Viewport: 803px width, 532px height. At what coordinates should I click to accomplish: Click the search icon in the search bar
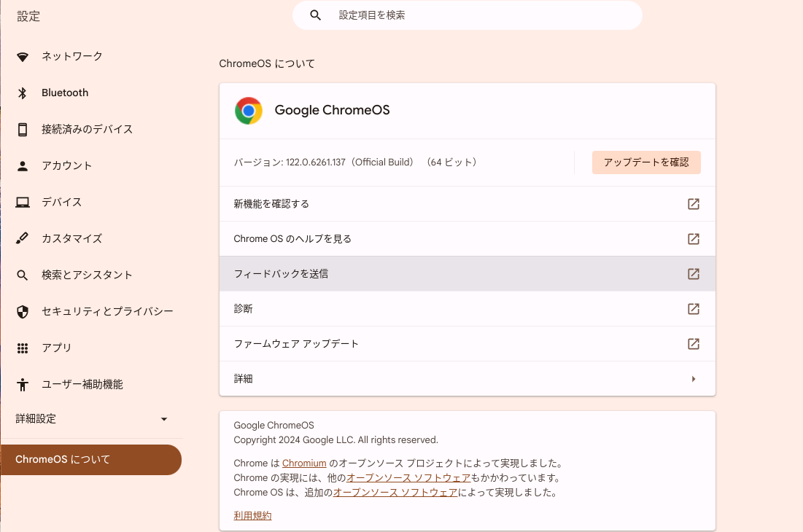click(316, 15)
